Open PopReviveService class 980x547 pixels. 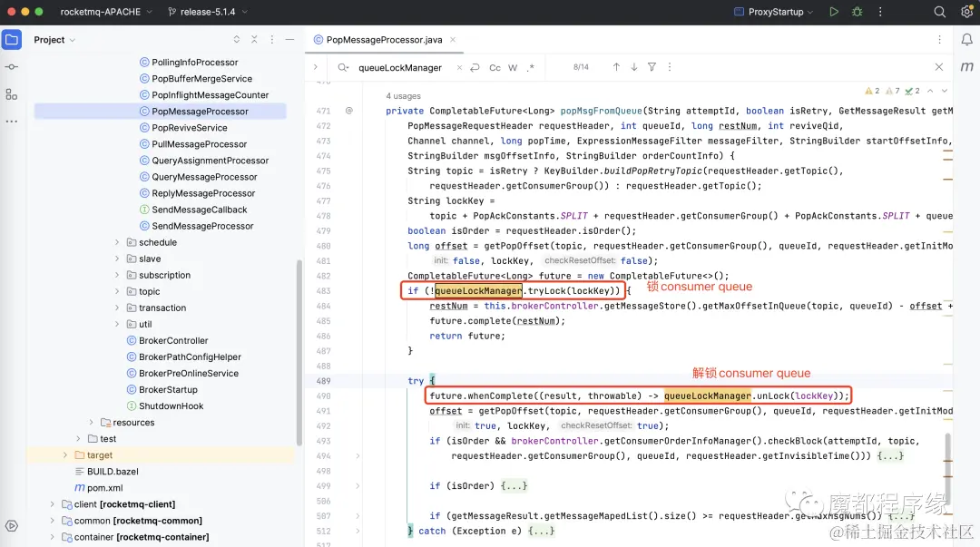coord(190,128)
